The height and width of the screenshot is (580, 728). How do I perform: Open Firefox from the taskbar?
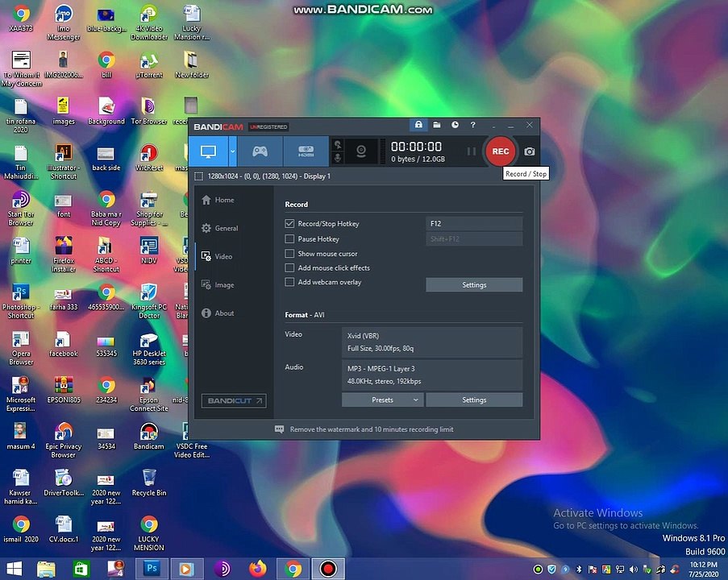258,569
